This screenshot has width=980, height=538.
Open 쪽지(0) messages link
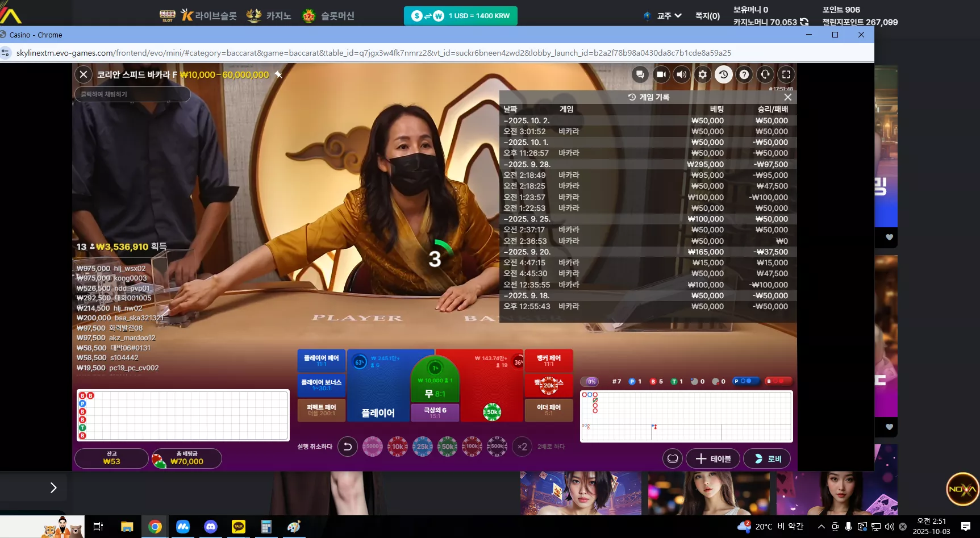[707, 16]
